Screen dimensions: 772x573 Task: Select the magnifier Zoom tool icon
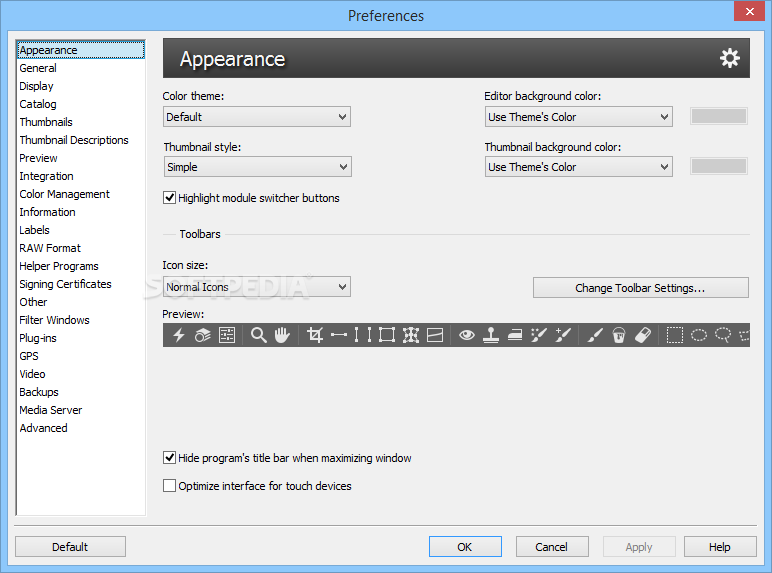(x=258, y=335)
